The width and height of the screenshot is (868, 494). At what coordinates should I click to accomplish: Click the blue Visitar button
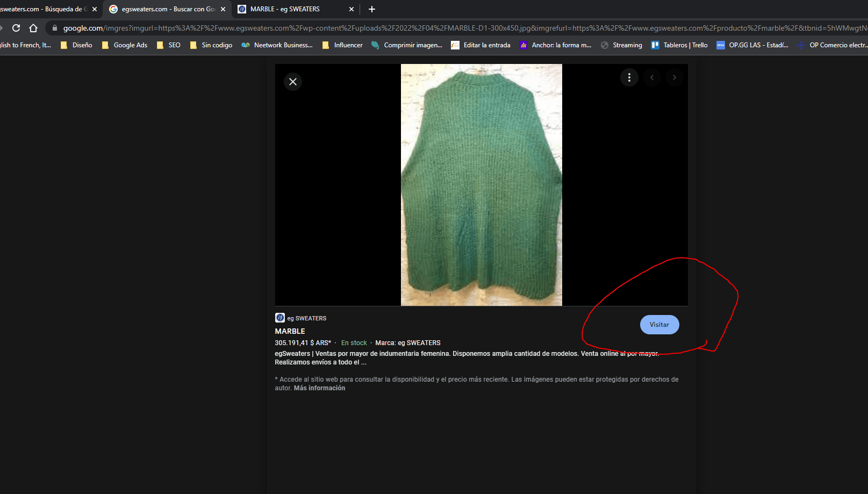click(659, 325)
